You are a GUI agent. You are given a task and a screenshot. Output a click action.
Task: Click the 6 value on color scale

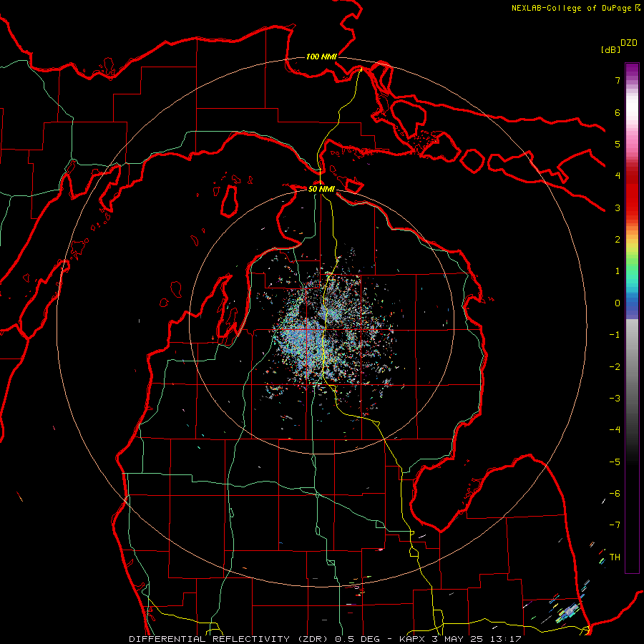(x=618, y=112)
